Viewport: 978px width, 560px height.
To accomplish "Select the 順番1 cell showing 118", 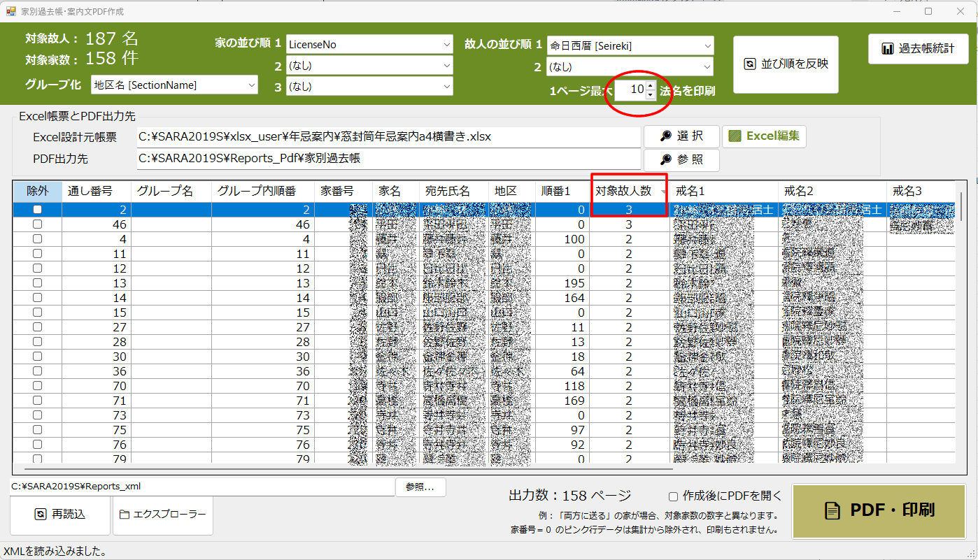I will 562,386.
